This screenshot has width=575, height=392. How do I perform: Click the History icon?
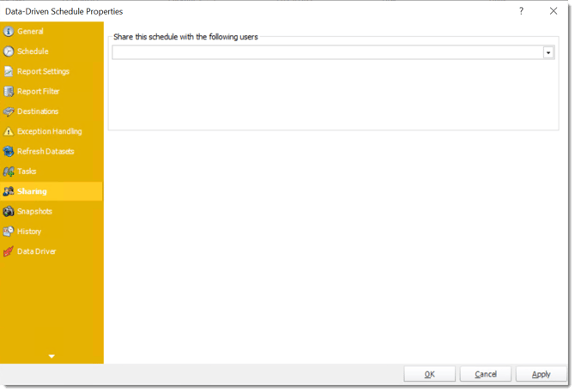pos(9,232)
